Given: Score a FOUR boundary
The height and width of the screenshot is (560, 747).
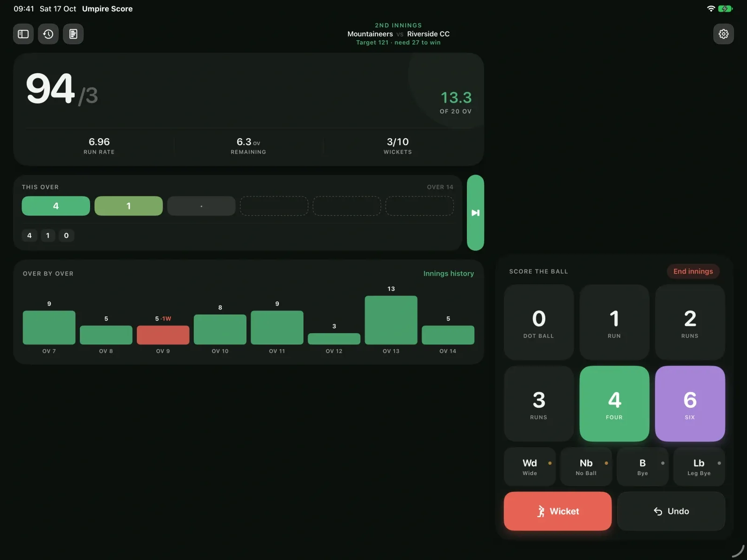Looking at the screenshot, I should (x=614, y=404).
